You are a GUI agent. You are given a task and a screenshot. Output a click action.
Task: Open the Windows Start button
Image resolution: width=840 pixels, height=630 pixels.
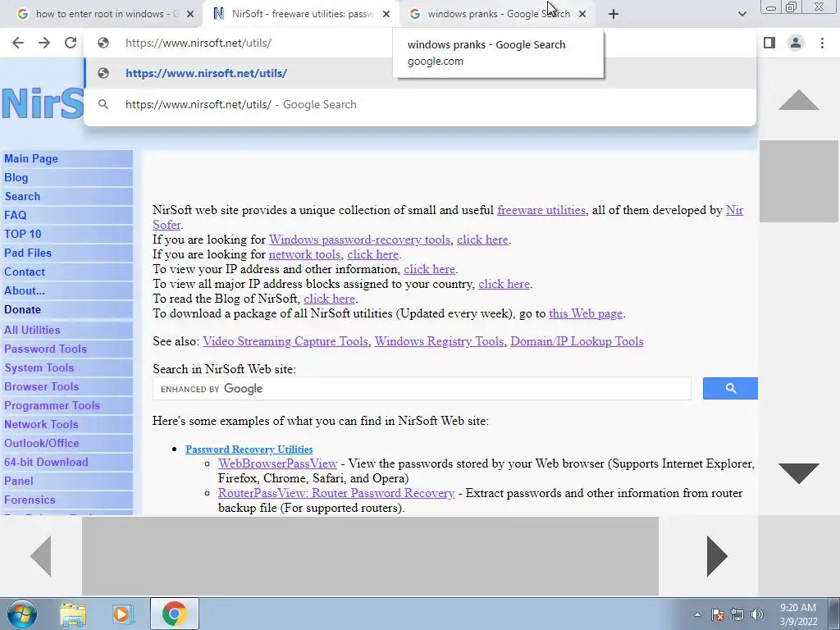[21, 614]
